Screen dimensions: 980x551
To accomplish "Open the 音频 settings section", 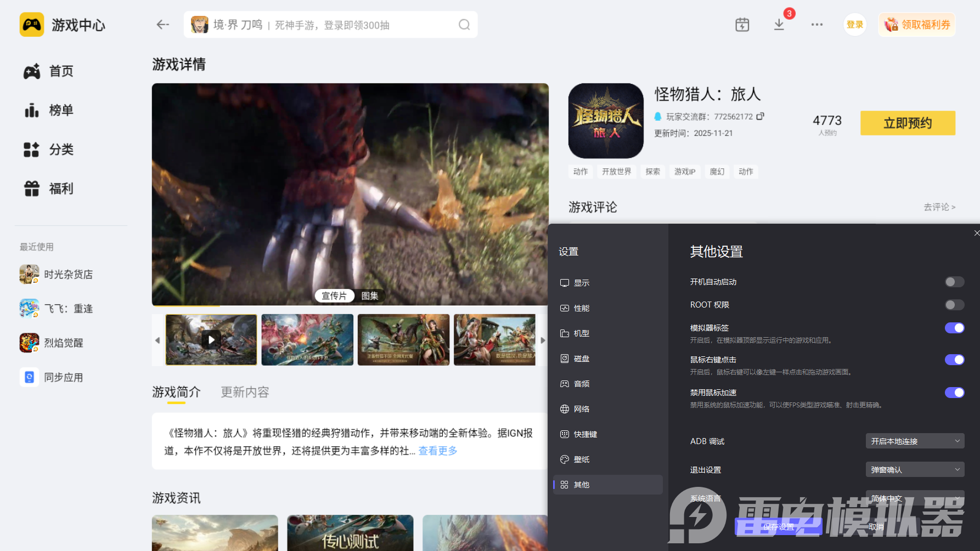I will [x=582, y=384].
